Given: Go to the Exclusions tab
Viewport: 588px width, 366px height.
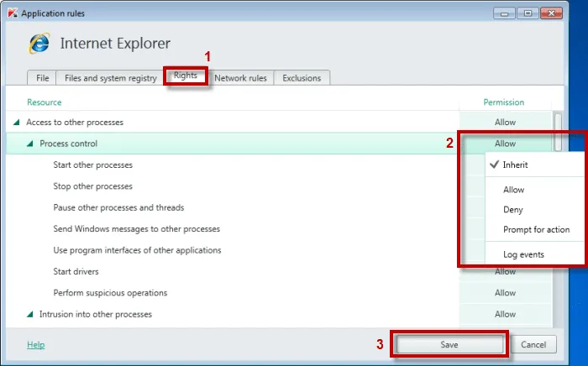Looking at the screenshot, I should tap(302, 78).
